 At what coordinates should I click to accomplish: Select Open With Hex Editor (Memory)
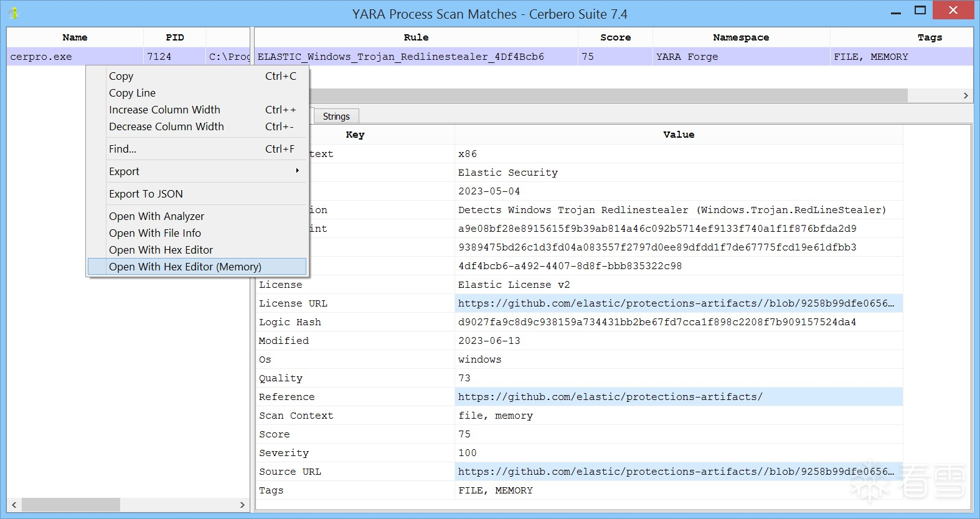(x=197, y=267)
